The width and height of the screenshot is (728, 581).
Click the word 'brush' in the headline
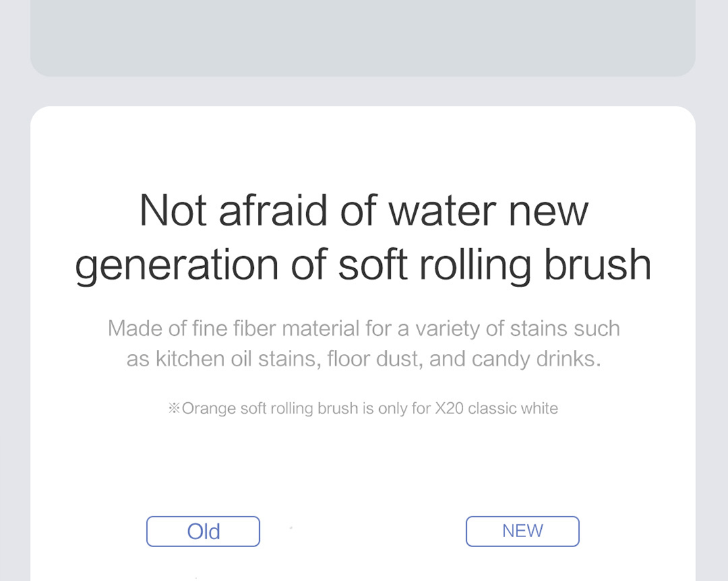coord(597,264)
